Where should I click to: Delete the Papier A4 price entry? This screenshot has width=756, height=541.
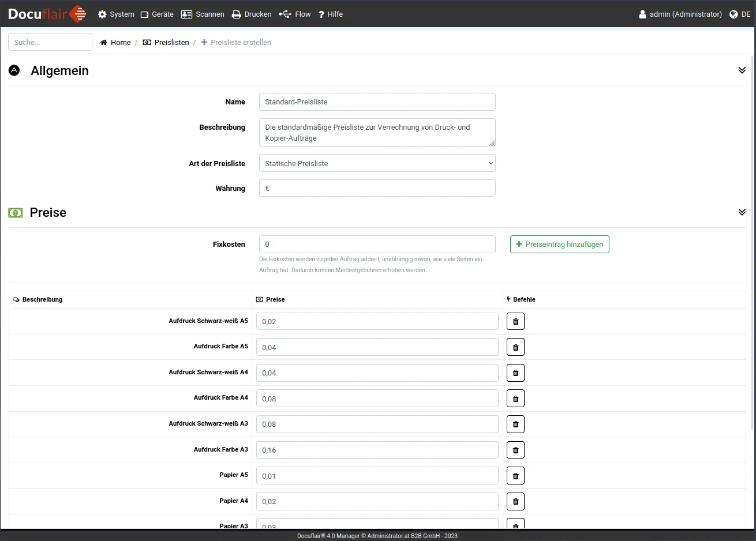pos(515,502)
